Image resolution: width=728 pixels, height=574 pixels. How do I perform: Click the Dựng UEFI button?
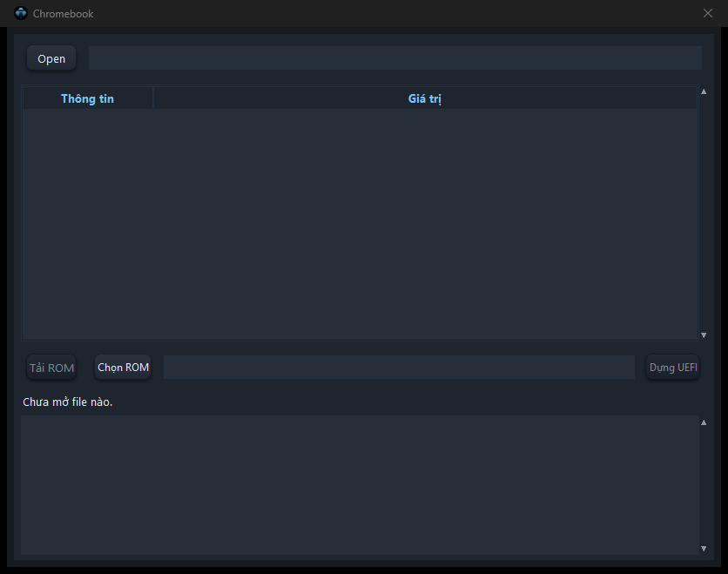tap(673, 368)
